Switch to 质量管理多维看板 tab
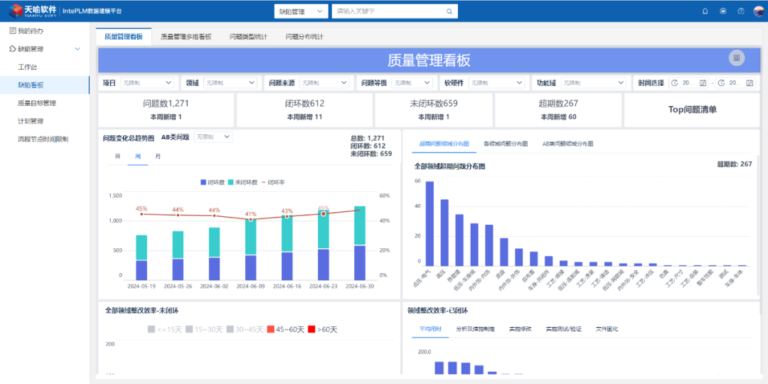The width and height of the screenshot is (768, 384). (186, 37)
